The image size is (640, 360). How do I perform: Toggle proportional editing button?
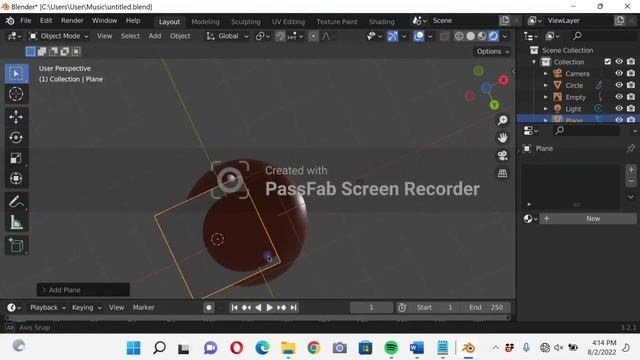pos(313,36)
